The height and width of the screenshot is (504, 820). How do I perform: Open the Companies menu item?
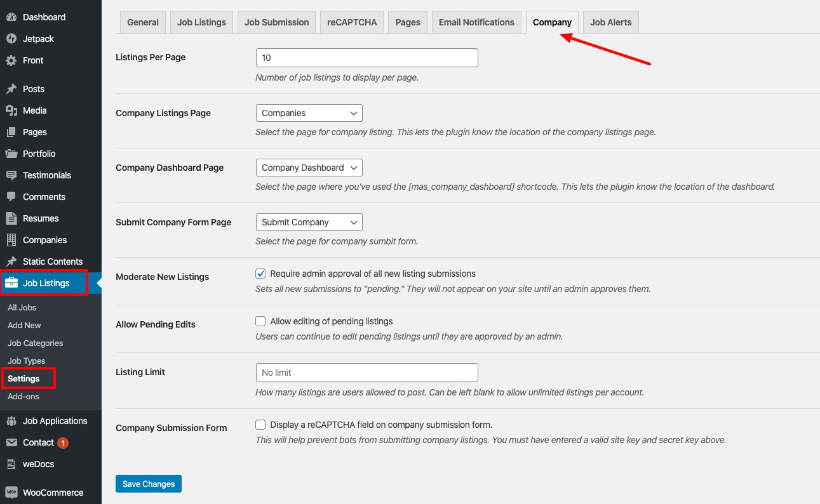51,240
